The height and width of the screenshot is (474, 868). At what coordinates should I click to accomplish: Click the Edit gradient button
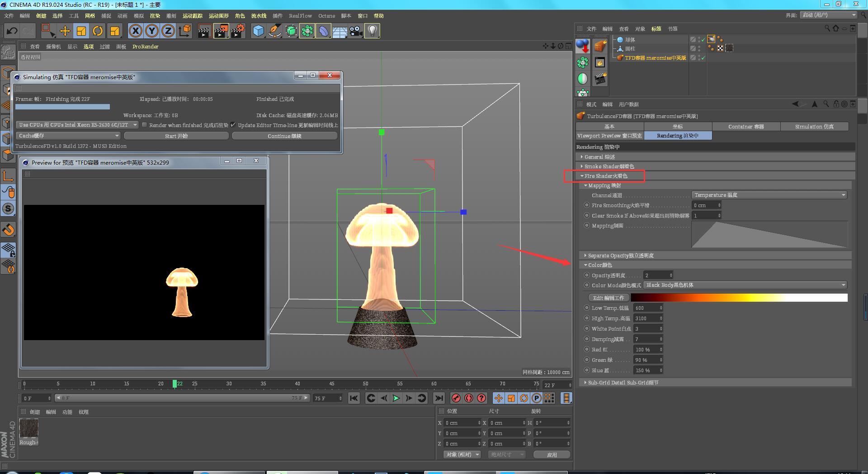click(608, 298)
